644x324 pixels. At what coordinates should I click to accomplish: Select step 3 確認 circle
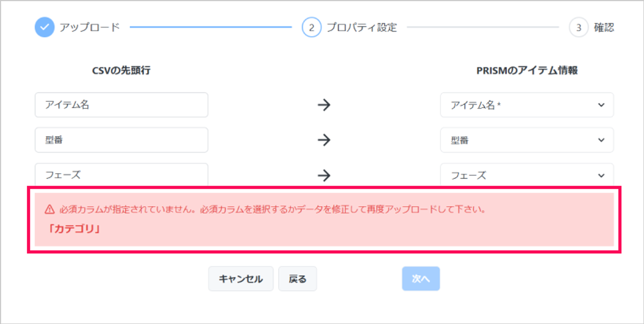point(578,27)
